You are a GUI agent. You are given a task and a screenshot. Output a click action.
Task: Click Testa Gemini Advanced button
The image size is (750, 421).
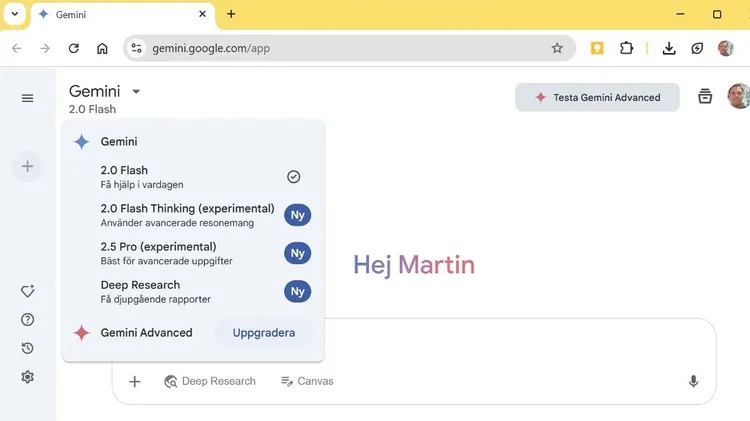coord(597,98)
